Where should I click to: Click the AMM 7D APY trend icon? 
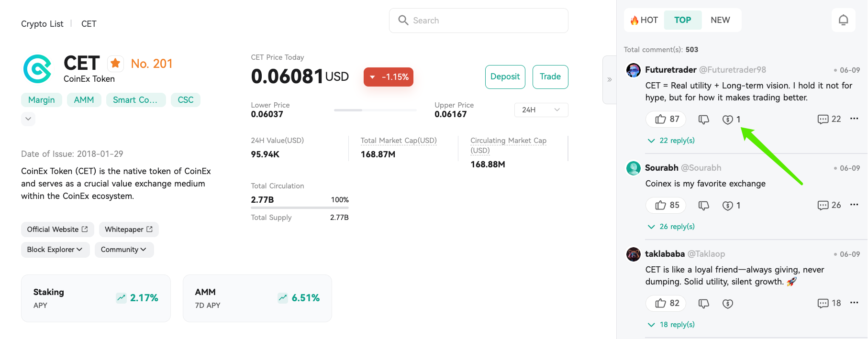pyautogui.click(x=283, y=298)
